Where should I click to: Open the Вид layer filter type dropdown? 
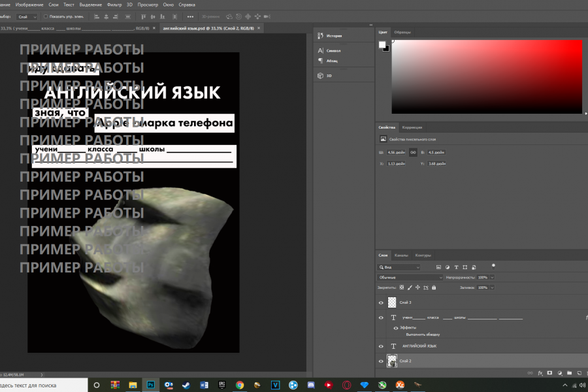point(399,267)
